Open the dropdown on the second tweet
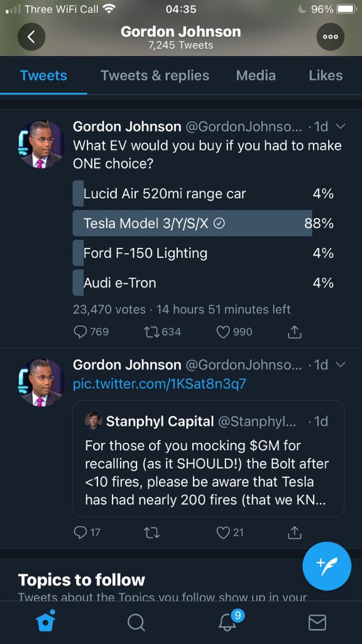 coord(340,365)
